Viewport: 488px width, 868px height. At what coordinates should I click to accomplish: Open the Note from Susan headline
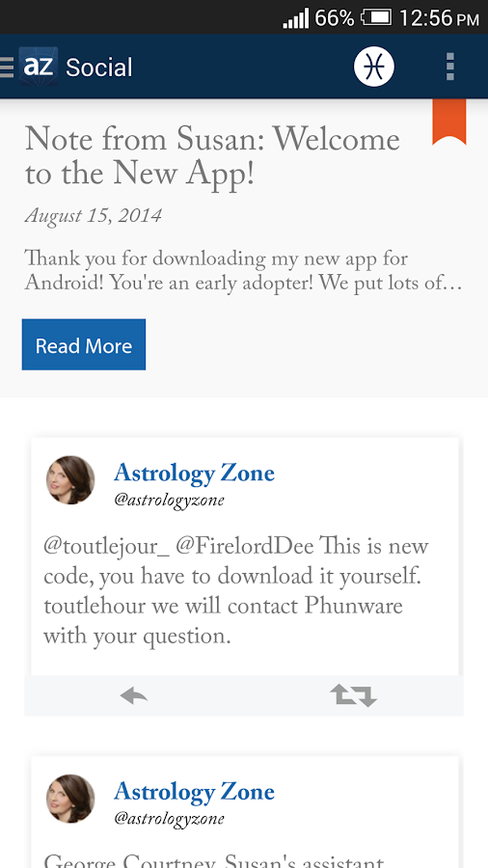pos(212,156)
